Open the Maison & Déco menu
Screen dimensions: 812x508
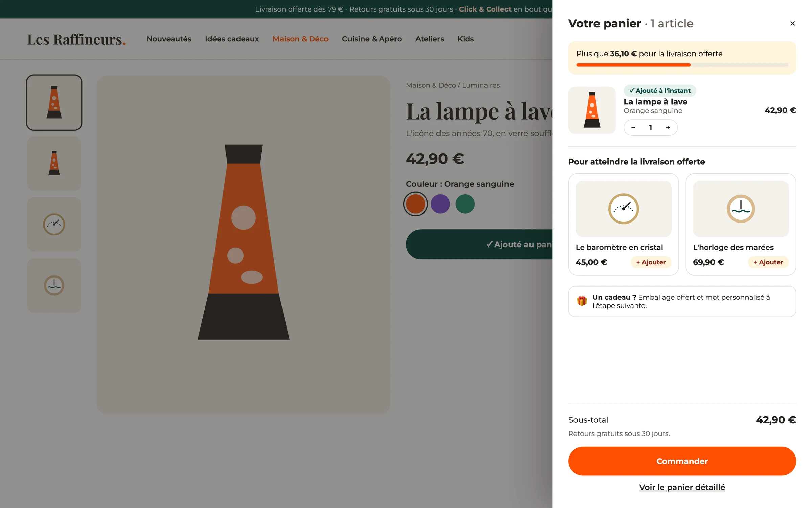tap(300, 39)
